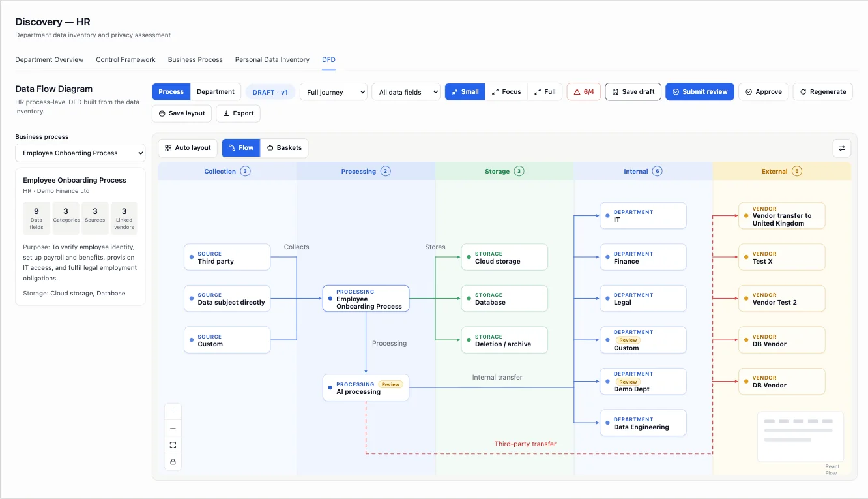The width and height of the screenshot is (868, 499).
Task: Click the Collection column header
Action: [x=227, y=171]
